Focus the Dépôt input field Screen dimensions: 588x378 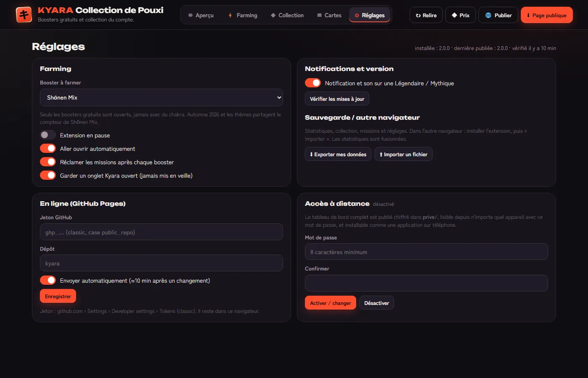[161, 263]
